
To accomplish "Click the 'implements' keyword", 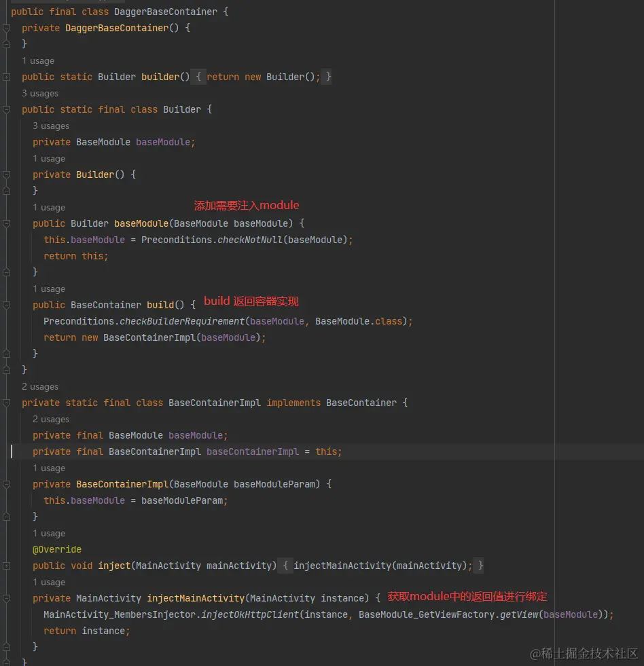I will [293, 403].
